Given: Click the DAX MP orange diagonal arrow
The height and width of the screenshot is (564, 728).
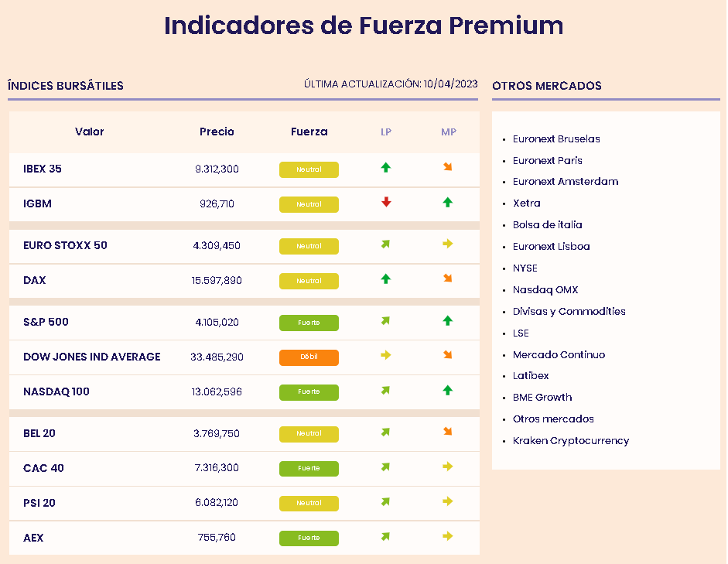Looking at the screenshot, I should coord(447,279).
